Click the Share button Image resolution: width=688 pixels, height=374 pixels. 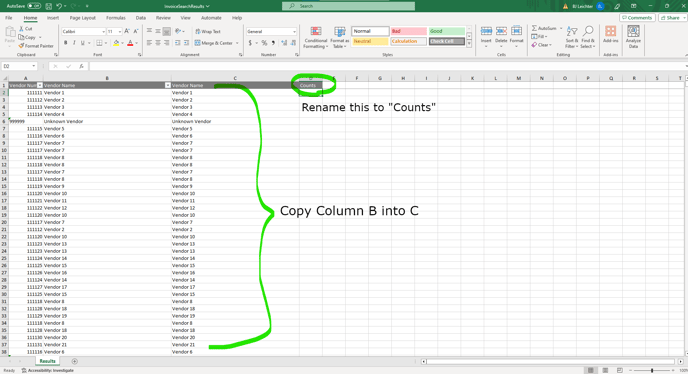click(x=672, y=18)
